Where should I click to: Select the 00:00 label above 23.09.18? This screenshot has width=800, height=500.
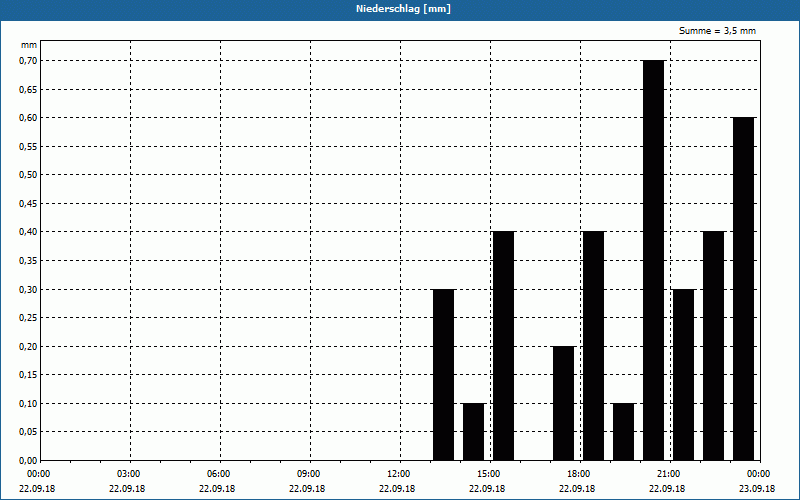pos(759,474)
